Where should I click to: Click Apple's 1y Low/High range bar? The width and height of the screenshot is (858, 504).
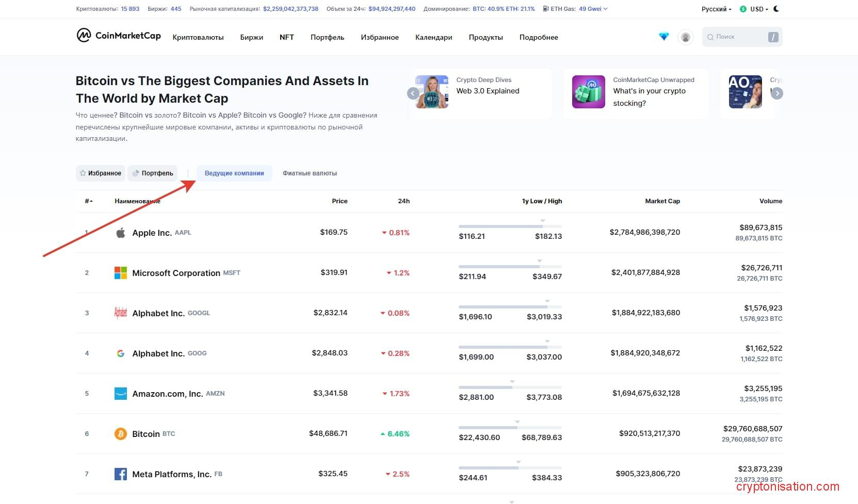coord(510,226)
